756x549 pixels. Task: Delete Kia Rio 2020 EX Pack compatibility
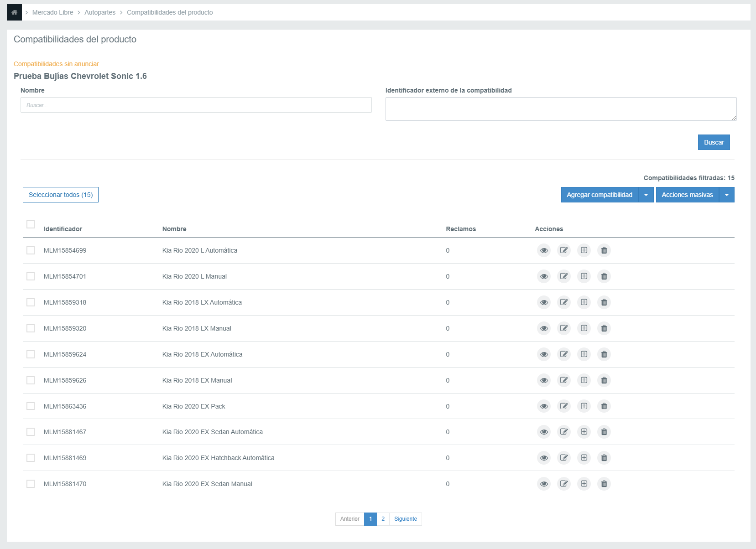tap(604, 406)
